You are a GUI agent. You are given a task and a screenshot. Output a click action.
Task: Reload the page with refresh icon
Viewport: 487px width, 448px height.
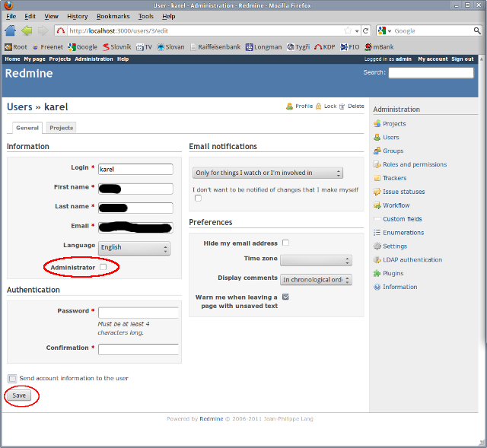tap(366, 30)
